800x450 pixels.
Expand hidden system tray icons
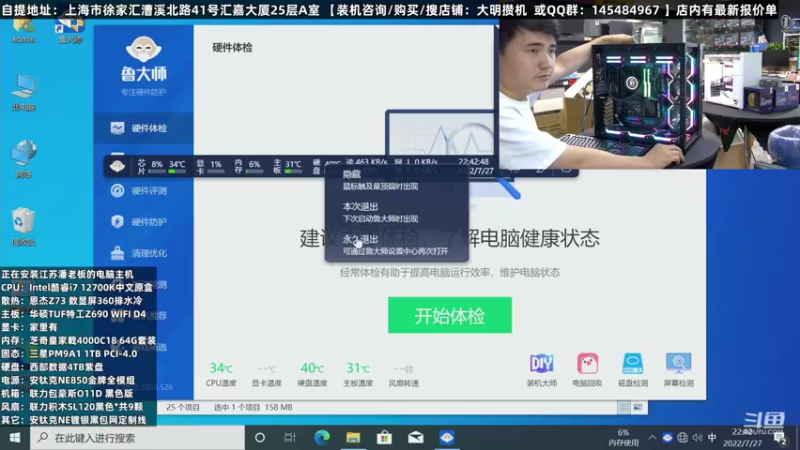(653, 438)
